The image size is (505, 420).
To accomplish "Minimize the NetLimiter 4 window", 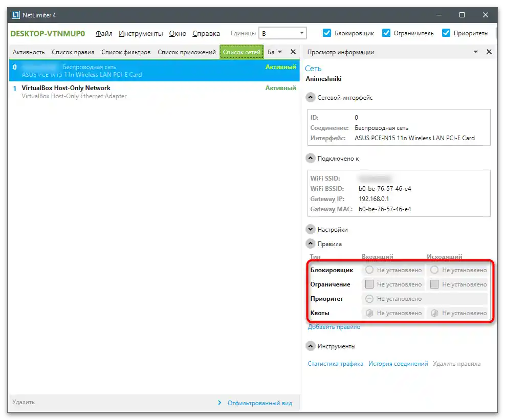I will [439, 15].
